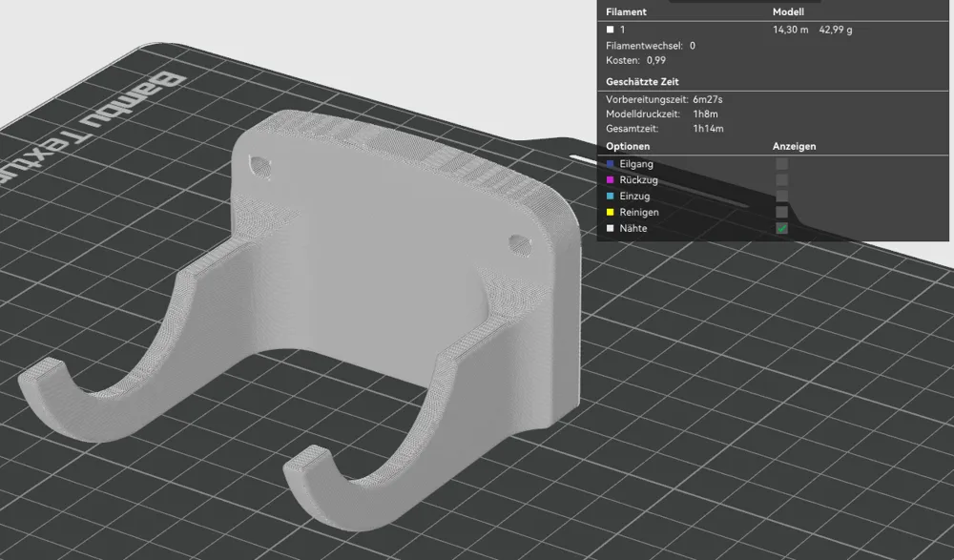Click the white Nähte color swatch
The width and height of the screenshot is (954, 560).
tap(611, 228)
